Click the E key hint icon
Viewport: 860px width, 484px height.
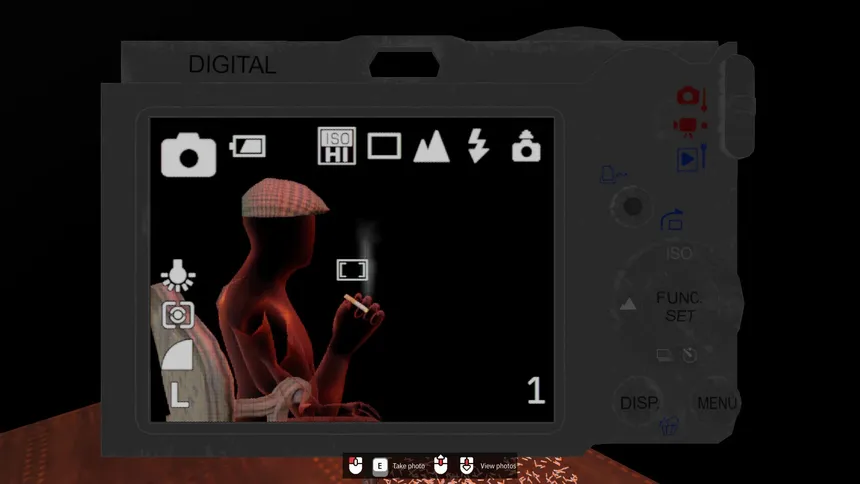point(380,466)
